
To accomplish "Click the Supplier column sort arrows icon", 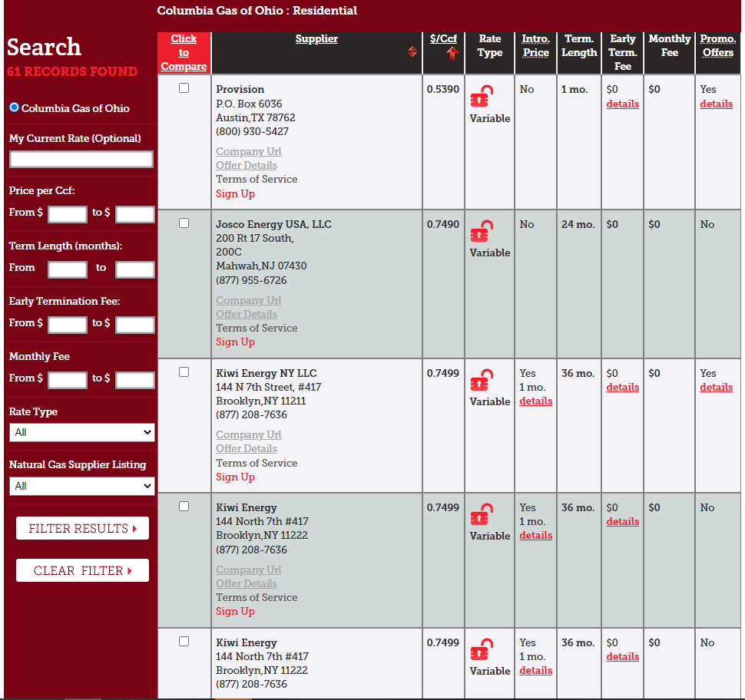I will point(412,51).
